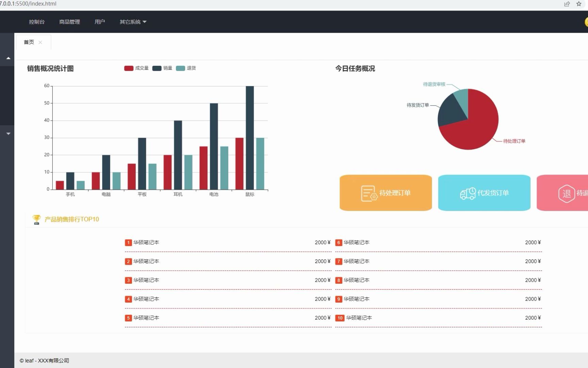Click rank 7 badge in TOP10 list
The width and height of the screenshot is (588, 368).
pos(339,261)
